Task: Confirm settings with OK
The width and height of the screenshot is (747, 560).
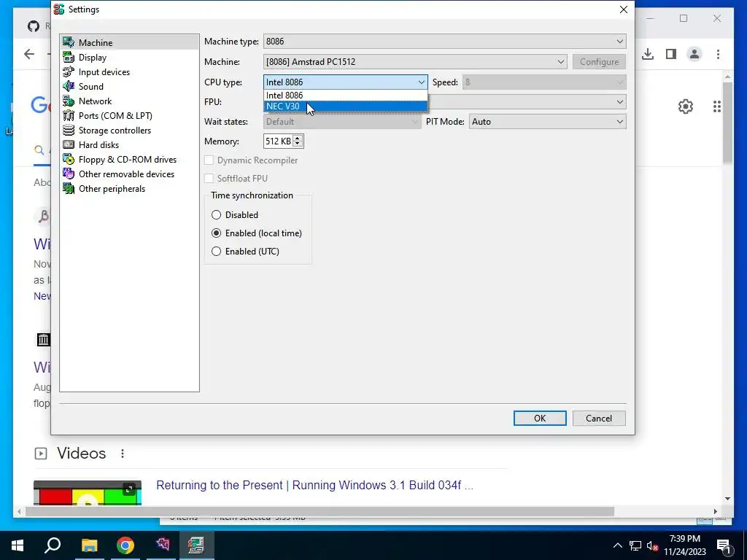Action: coord(540,418)
